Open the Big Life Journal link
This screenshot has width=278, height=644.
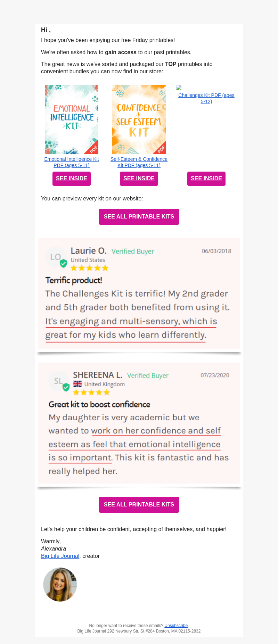(x=60, y=556)
